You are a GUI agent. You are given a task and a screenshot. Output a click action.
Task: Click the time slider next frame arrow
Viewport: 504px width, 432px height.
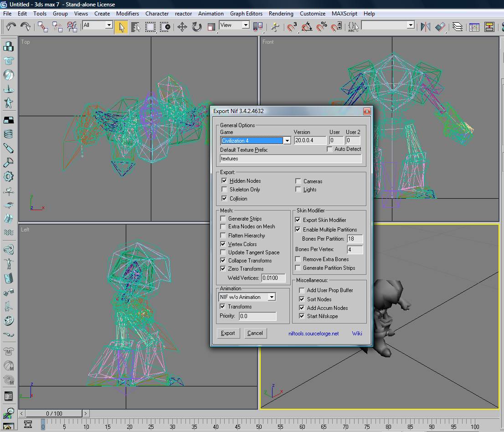86,413
